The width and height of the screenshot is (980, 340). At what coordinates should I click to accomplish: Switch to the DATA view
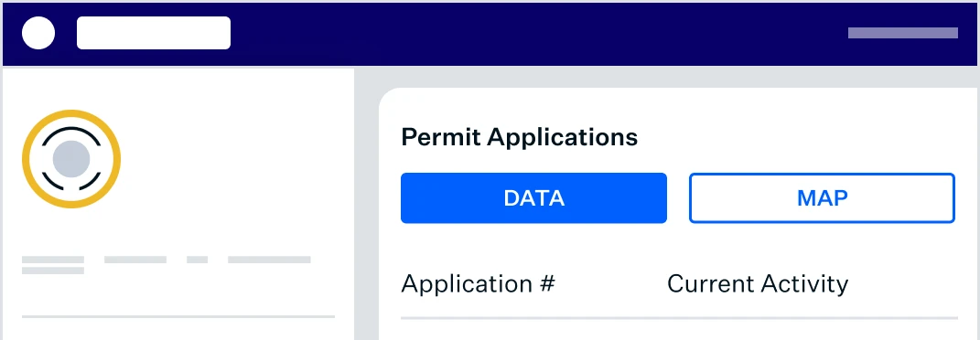pyautogui.click(x=533, y=197)
